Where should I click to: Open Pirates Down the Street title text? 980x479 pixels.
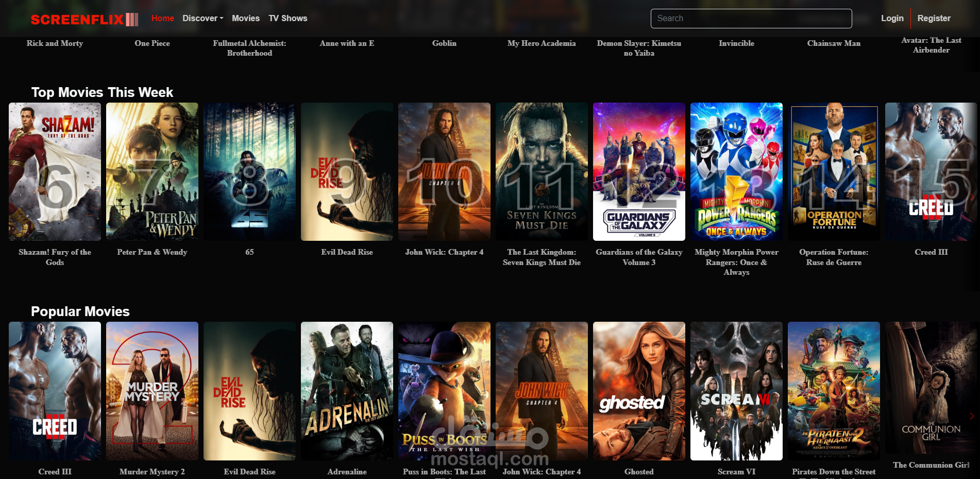tap(834, 472)
